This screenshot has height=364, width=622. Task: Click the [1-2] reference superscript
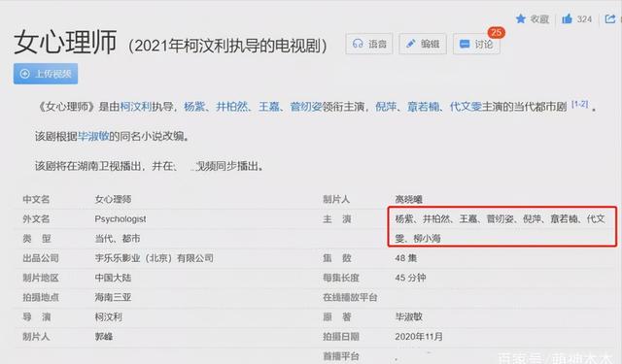point(579,104)
